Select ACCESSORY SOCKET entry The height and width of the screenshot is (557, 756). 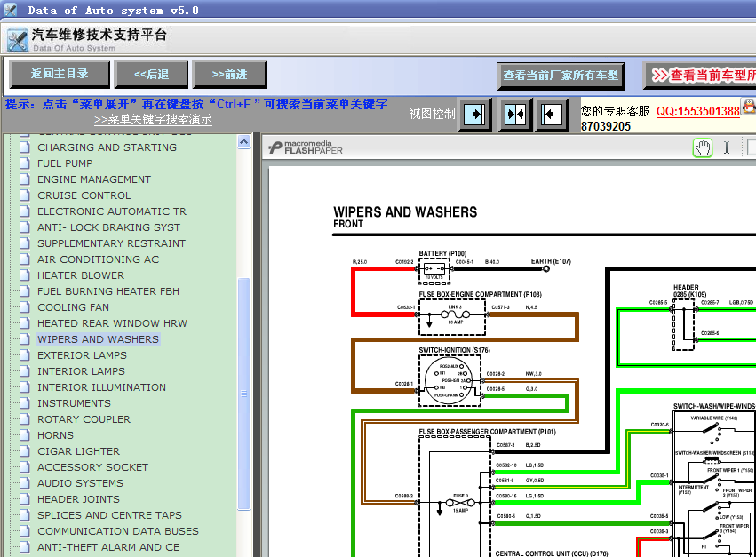pyautogui.click(x=93, y=466)
